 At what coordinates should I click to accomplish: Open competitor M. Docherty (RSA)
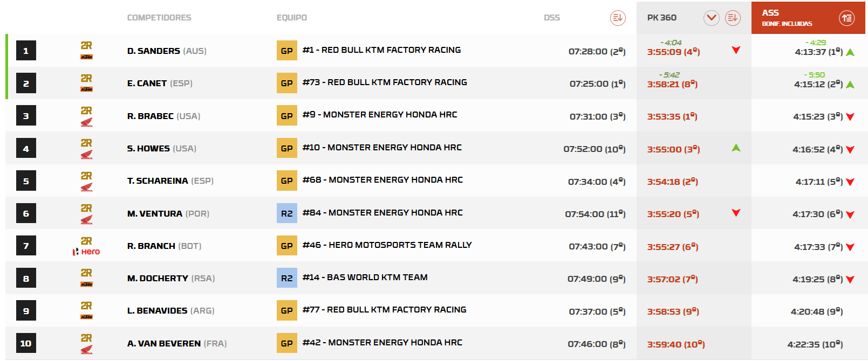171,279
